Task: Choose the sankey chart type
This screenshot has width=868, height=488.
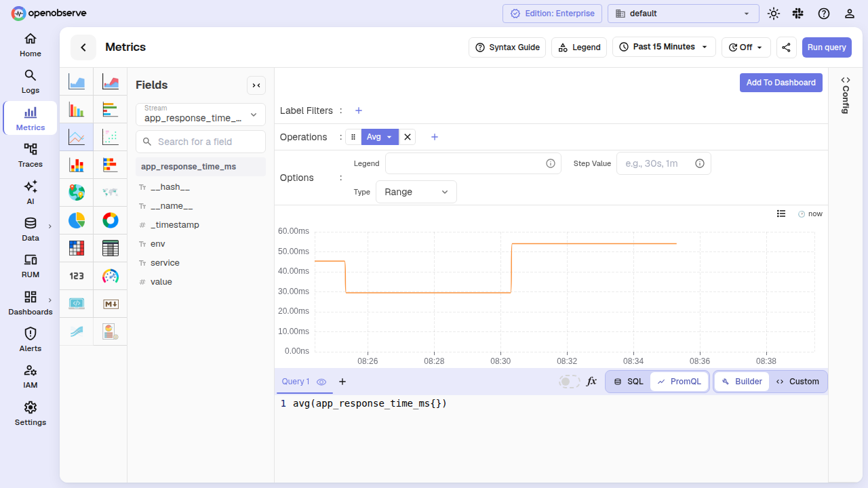Action: click(x=77, y=331)
